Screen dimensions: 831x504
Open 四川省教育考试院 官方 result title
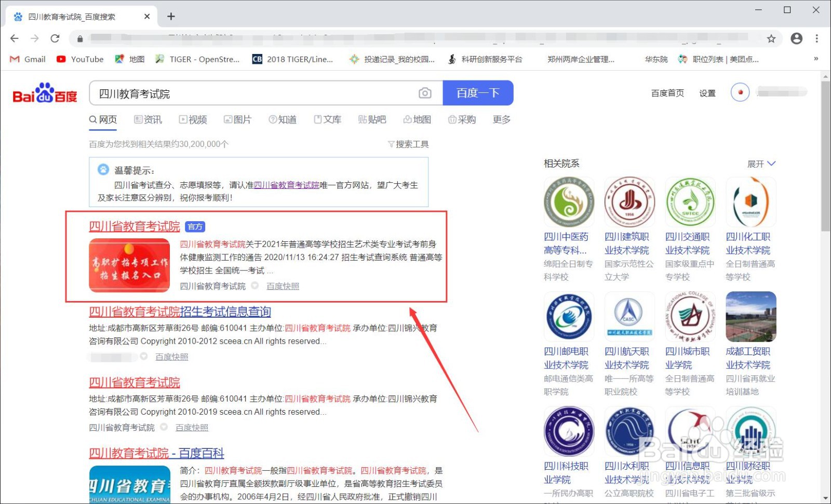(135, 226)
